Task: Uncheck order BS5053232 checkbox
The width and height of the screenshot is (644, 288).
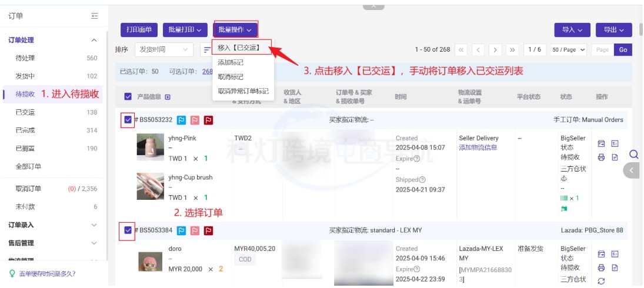Action: [128, 120]
